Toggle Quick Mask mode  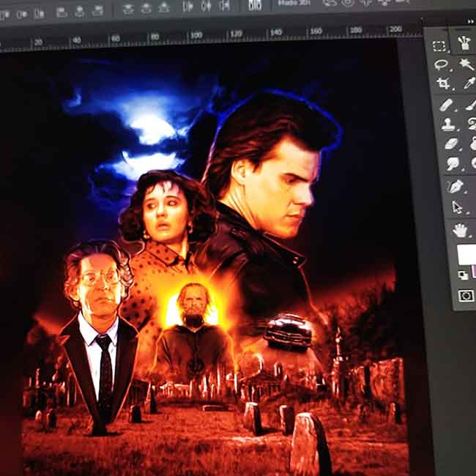click(x=466, y=295)
